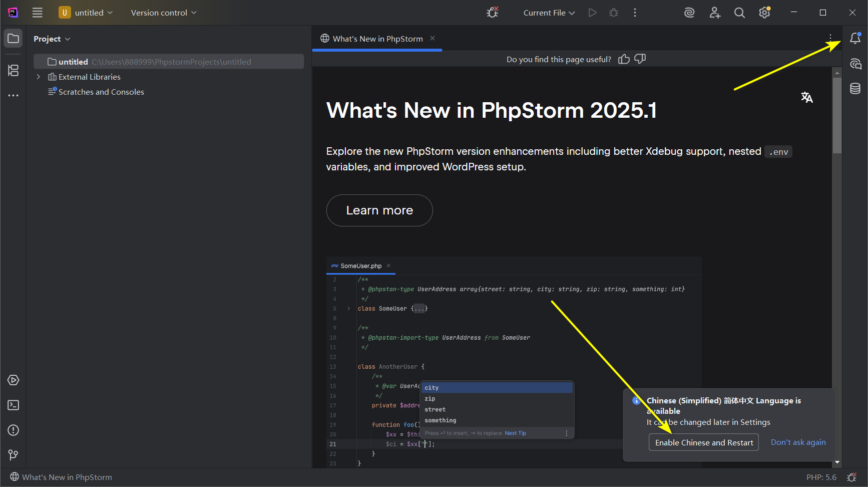Open the AI Assistant swirl icon
Screen dimensions: 868x487
pyautogui.click(x=689, y=13)
